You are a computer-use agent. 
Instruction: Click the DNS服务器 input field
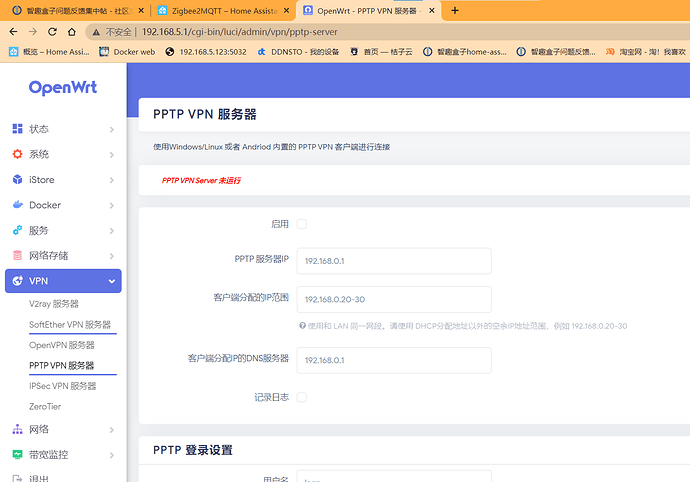[x=394, y=360]
